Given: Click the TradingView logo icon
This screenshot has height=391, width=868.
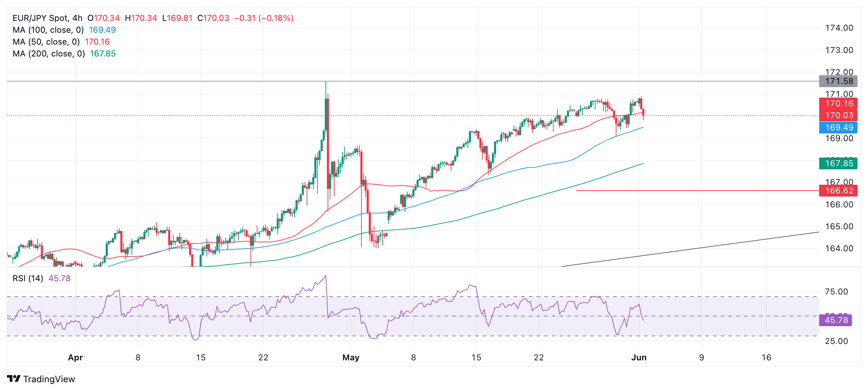Looking at the screenshot, I should 14,378.
